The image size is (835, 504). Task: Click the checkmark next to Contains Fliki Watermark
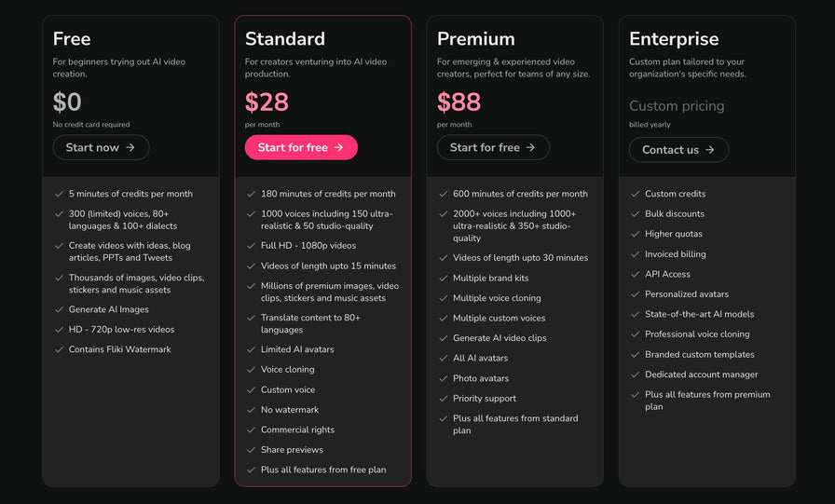(x=59, y=349)
